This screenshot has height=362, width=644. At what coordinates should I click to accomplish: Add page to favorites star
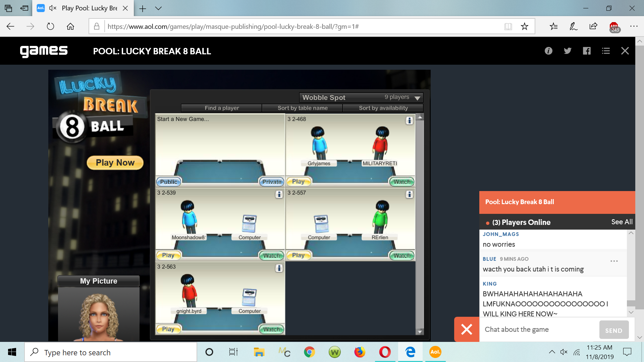pos(525,26)
